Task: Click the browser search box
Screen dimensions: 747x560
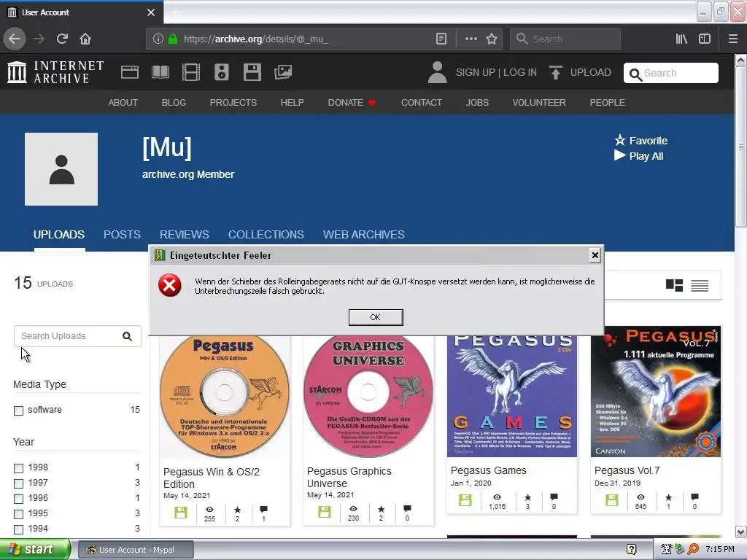Action: pyautogui.click(x=565, y=39)
